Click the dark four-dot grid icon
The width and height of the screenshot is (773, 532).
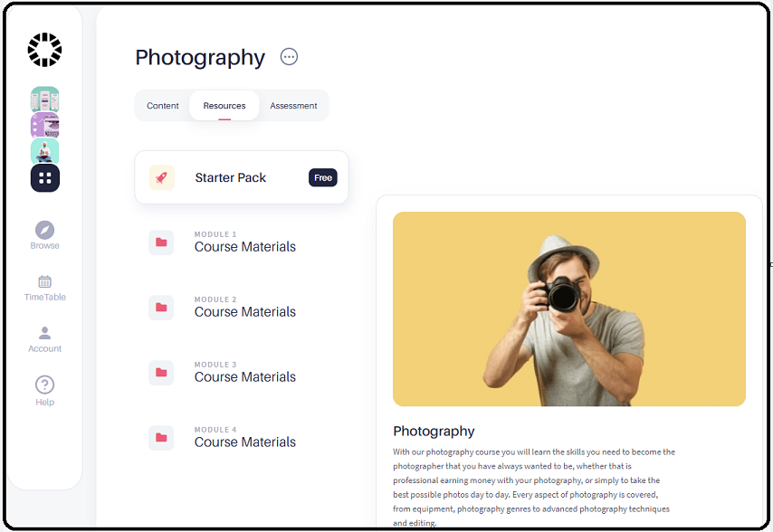coord(45,178)
